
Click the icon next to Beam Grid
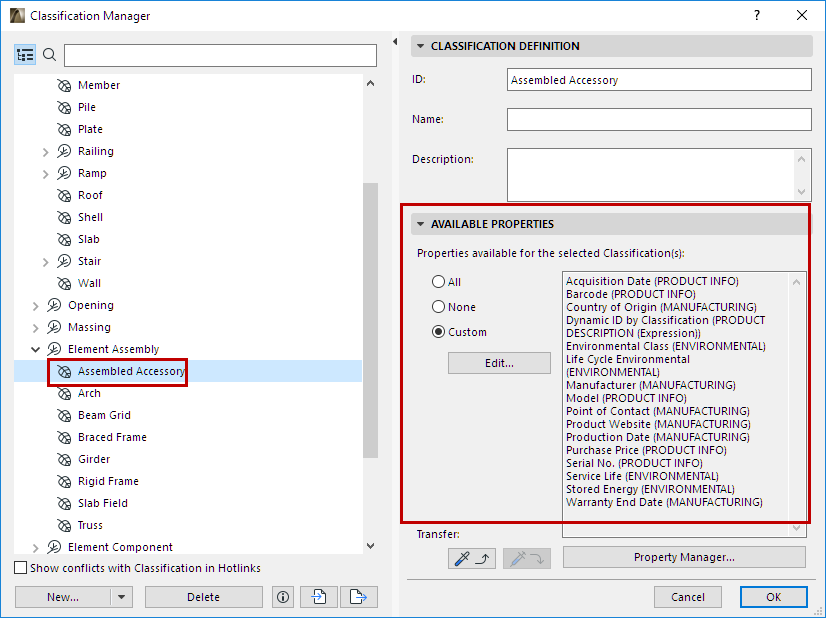pos(64,416)
